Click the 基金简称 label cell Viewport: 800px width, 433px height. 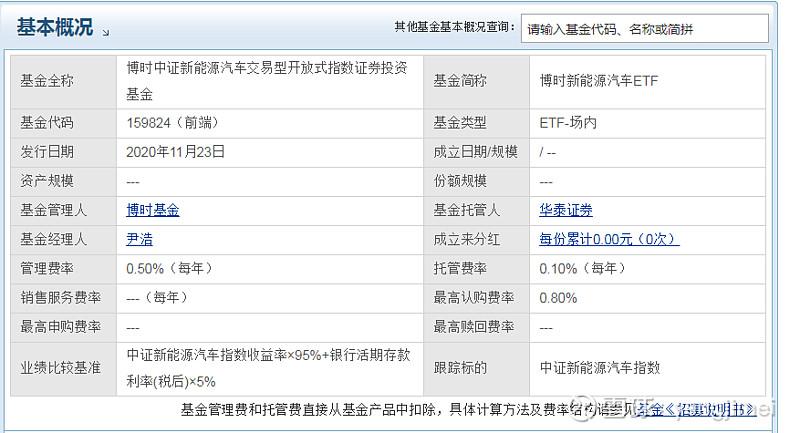(477, 82)
